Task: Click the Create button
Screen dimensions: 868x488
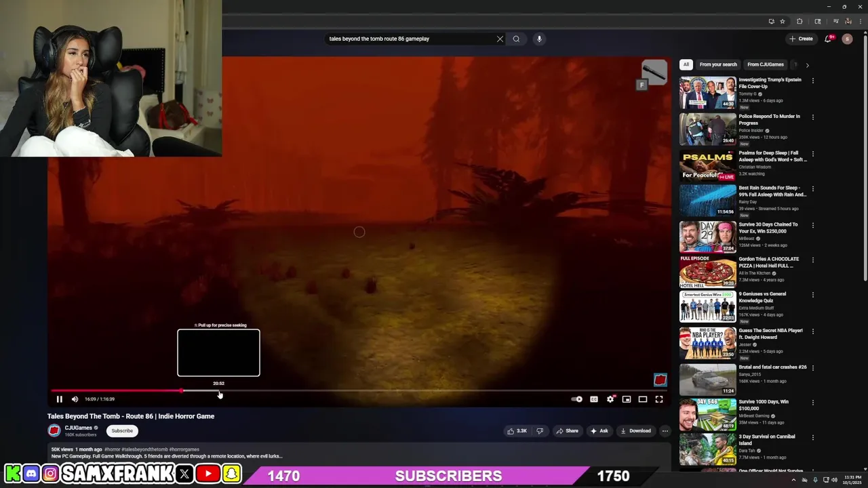Action: pos(801,39)
